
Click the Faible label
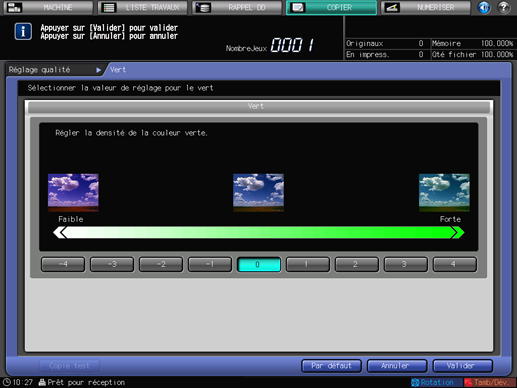71,219
